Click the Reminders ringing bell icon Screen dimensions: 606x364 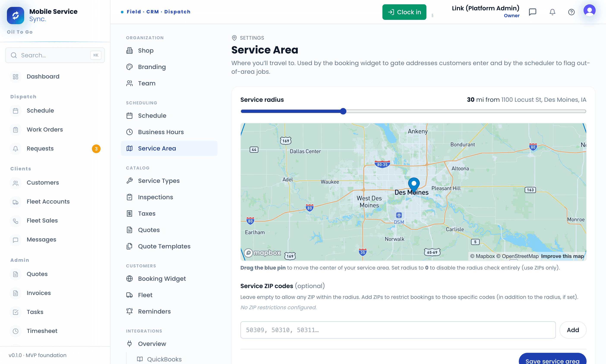(129, 311)
